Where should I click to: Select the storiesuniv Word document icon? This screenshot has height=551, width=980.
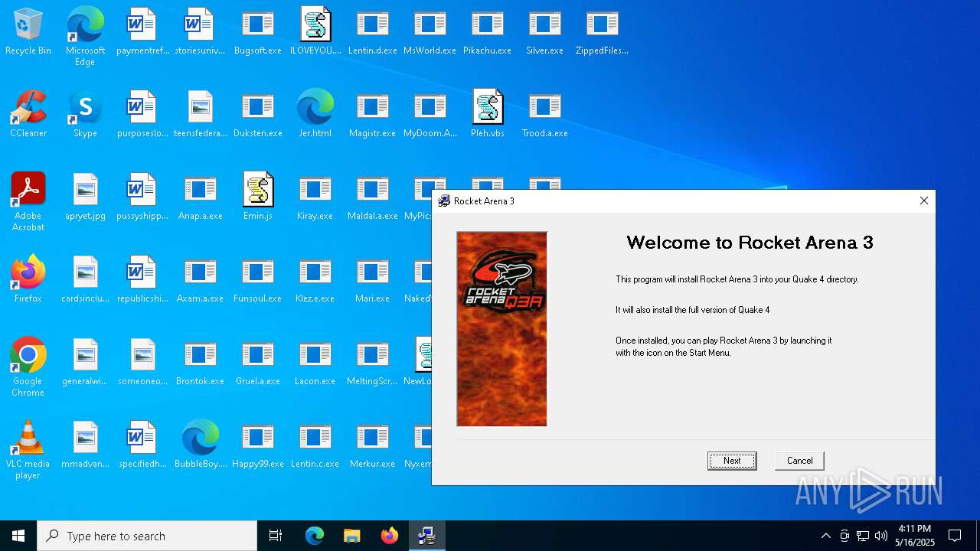coord(200,31)
